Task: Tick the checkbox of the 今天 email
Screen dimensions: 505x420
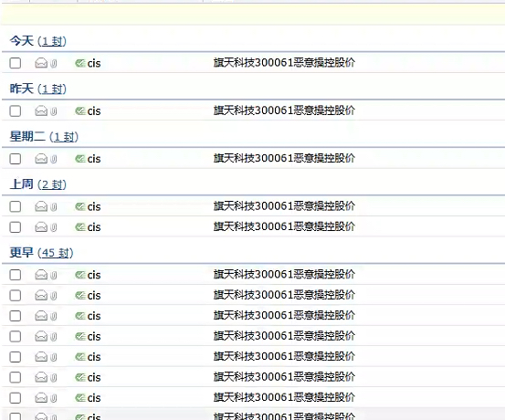Action: (x=16, y=63)
